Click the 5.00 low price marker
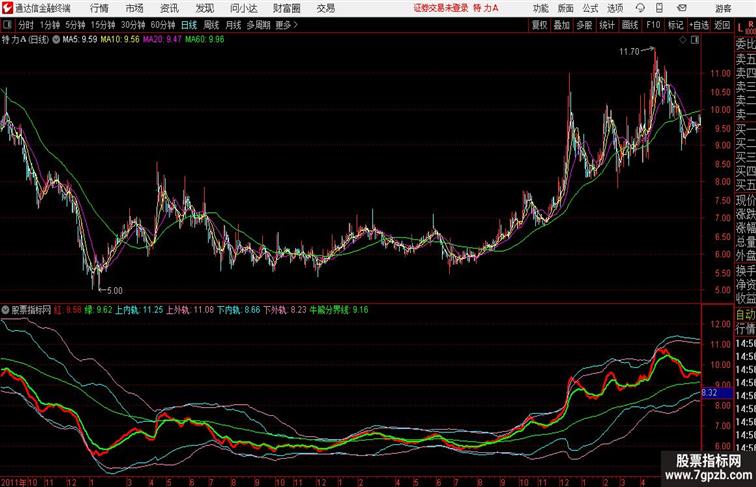This screenshot has height=487, width=756. point(114,290)
